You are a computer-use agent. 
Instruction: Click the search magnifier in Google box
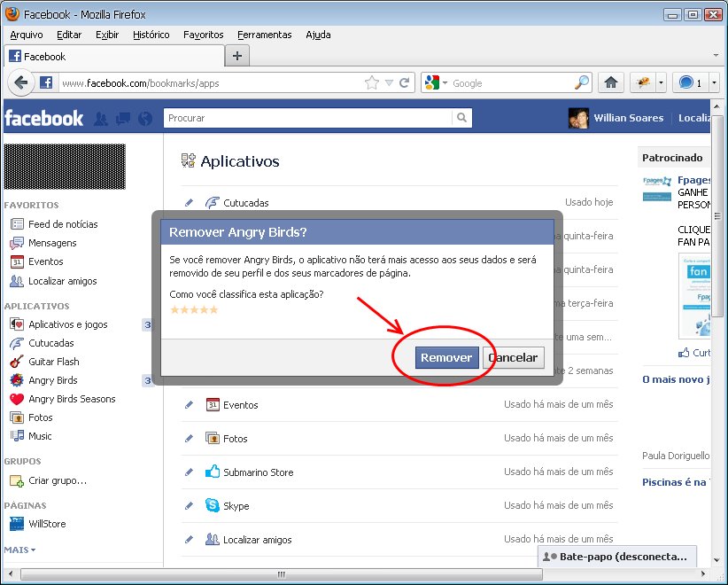point(581,82)
